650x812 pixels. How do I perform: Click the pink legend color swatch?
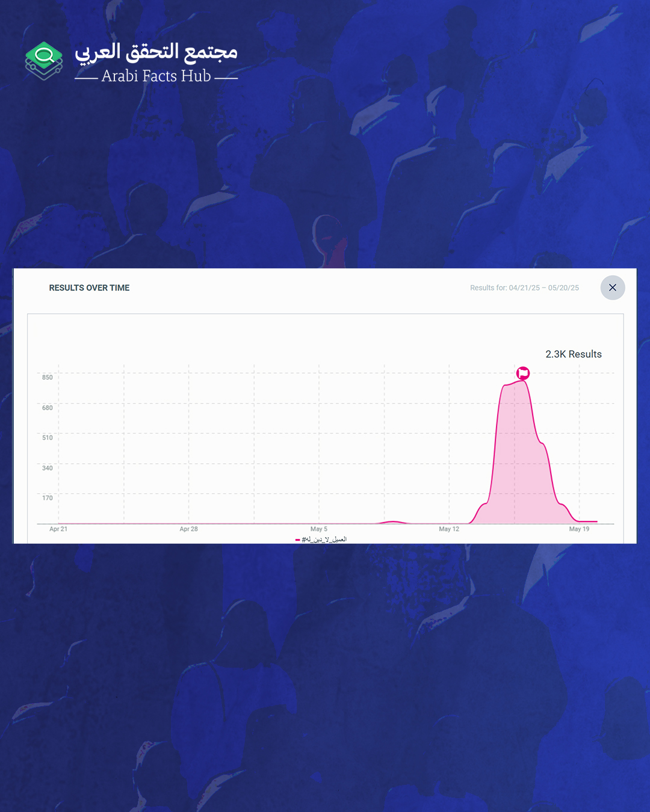click(x=297, y=540)
